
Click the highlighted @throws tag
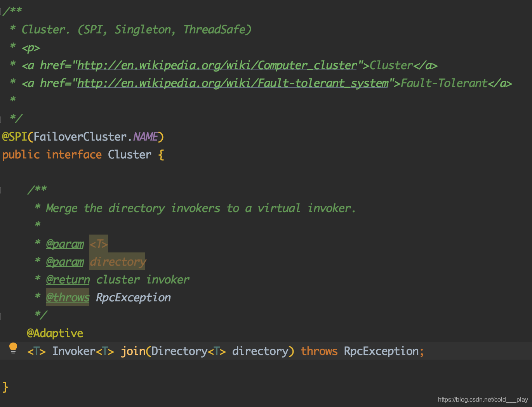pos(68,297)
